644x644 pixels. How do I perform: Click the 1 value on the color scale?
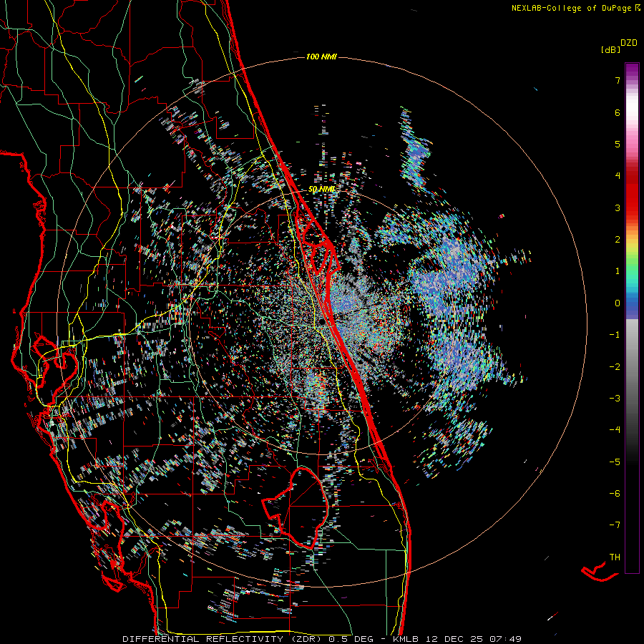(618, 271)
